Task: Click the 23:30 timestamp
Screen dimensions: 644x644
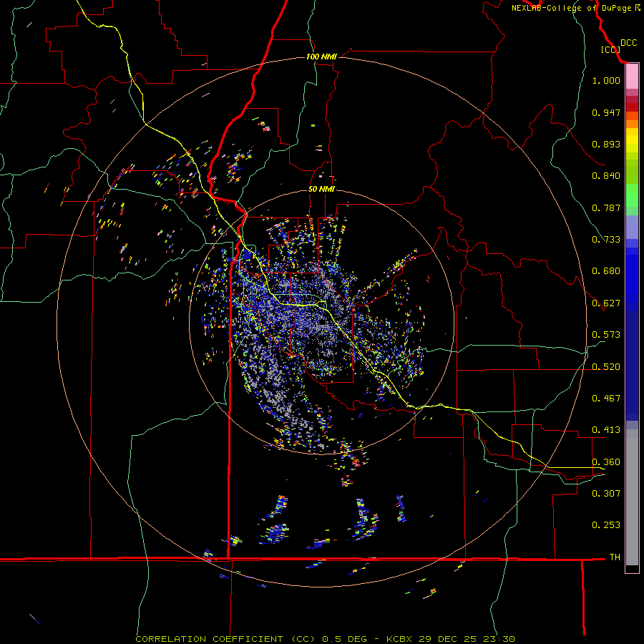Action: 499,639
